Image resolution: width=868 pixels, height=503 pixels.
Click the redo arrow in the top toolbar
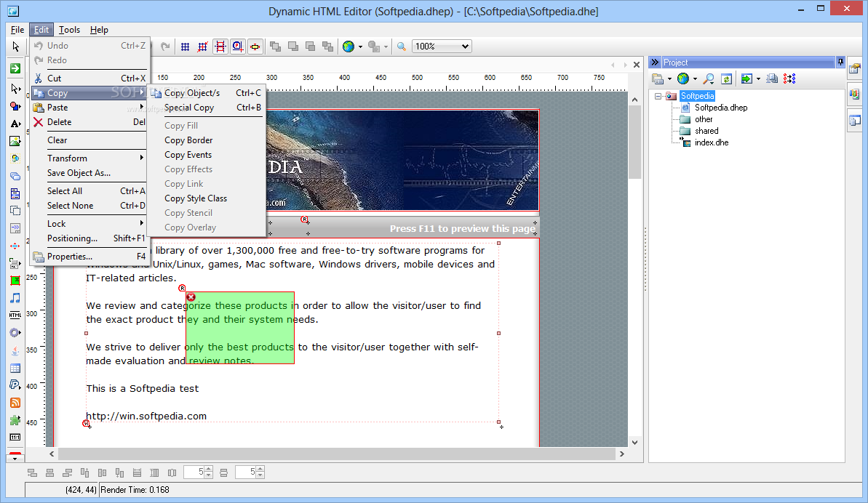pos(165,47)
